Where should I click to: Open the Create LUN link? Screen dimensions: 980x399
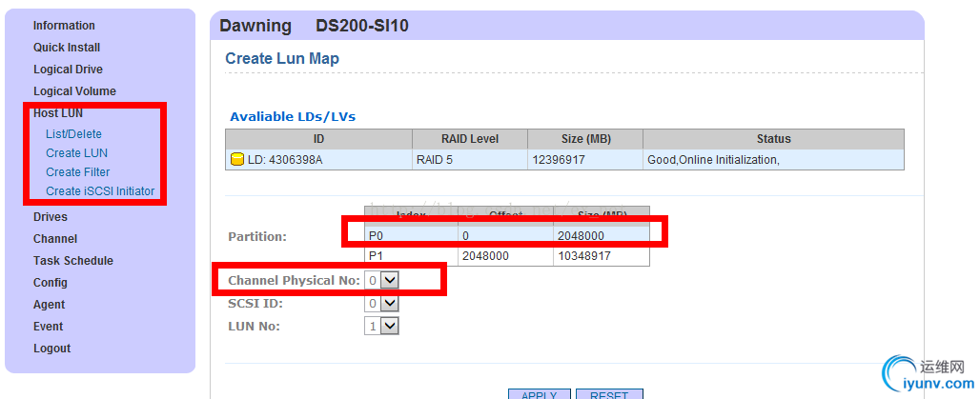76,153
